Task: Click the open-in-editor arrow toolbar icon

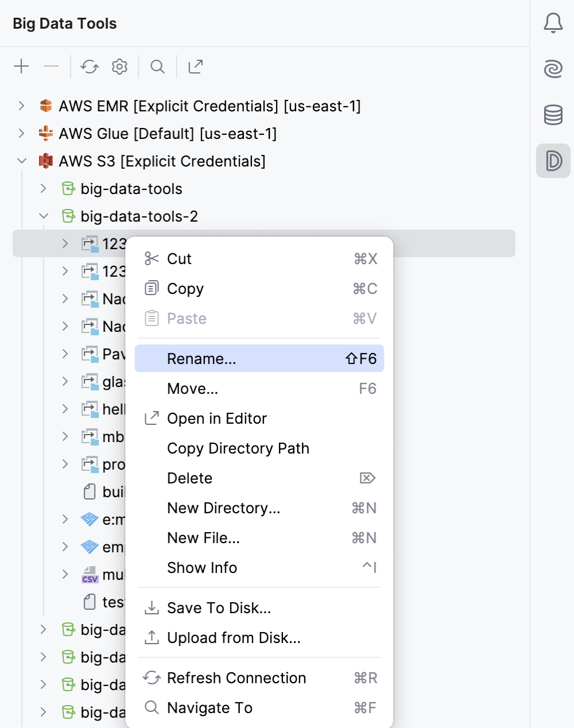Action: coord(195,66)
